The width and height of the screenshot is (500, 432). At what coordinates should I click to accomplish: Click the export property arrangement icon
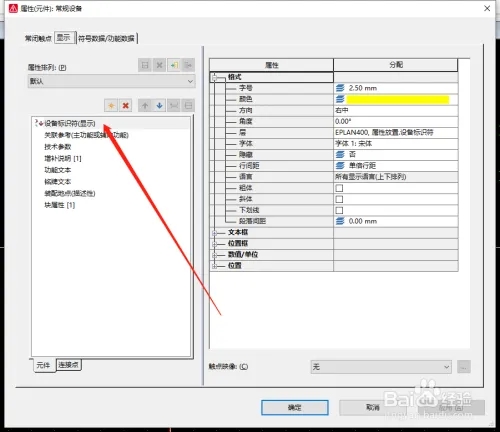[x=188, y=65]
